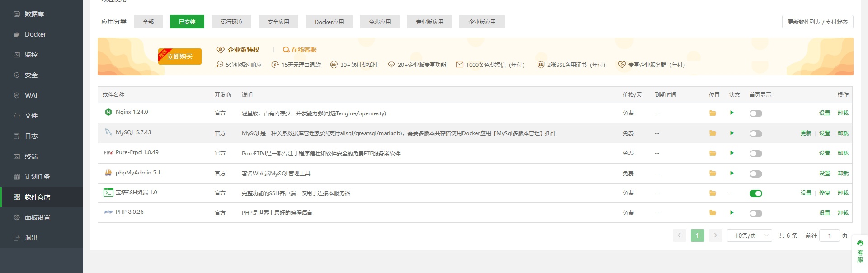Click the 立即购买 buy now button

point(180,56)
